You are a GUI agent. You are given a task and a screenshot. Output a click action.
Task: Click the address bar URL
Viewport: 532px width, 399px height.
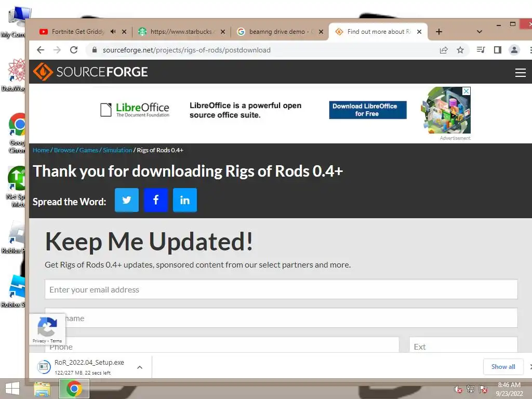click(187, 50)
